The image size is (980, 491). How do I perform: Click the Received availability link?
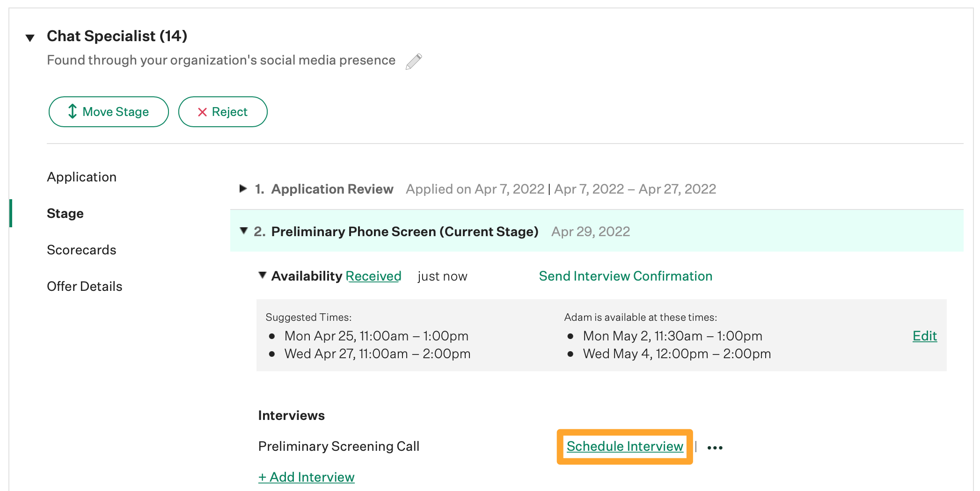pos(373,276)
